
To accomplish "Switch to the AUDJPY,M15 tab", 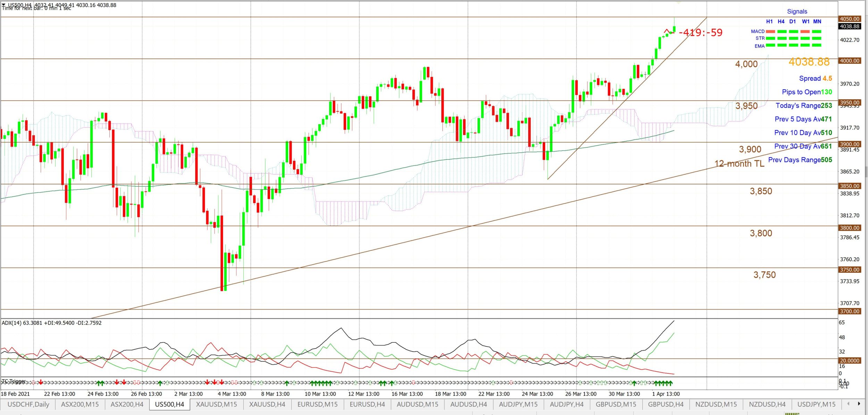I will 518,404.
